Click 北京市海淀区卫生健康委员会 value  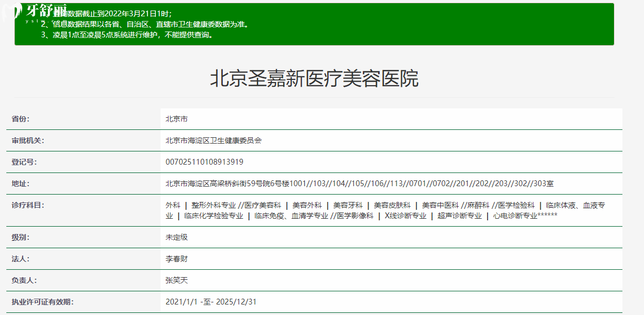pyautogui.click(x=213, y=140)
